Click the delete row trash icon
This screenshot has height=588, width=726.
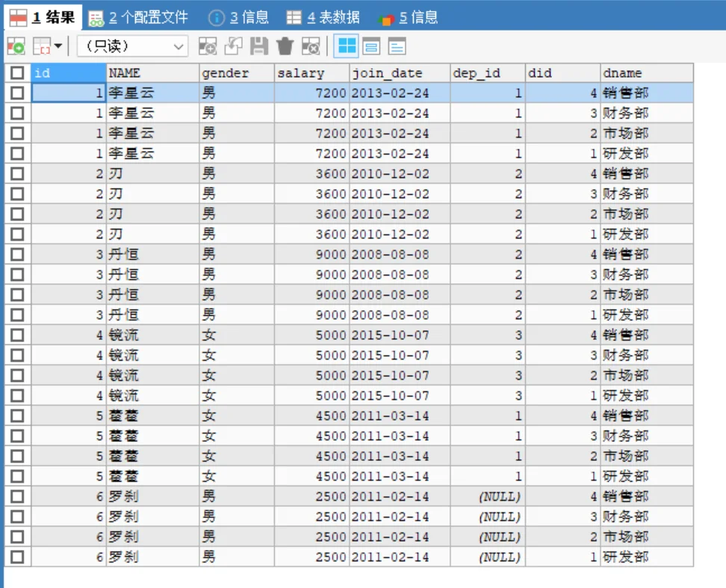click(x=285, y=46)
